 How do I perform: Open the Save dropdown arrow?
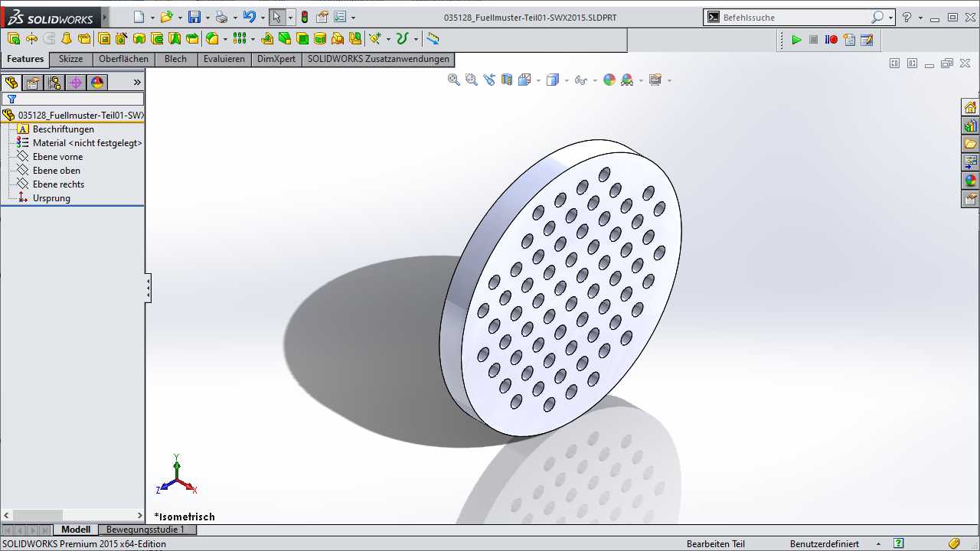click(207, 18)
